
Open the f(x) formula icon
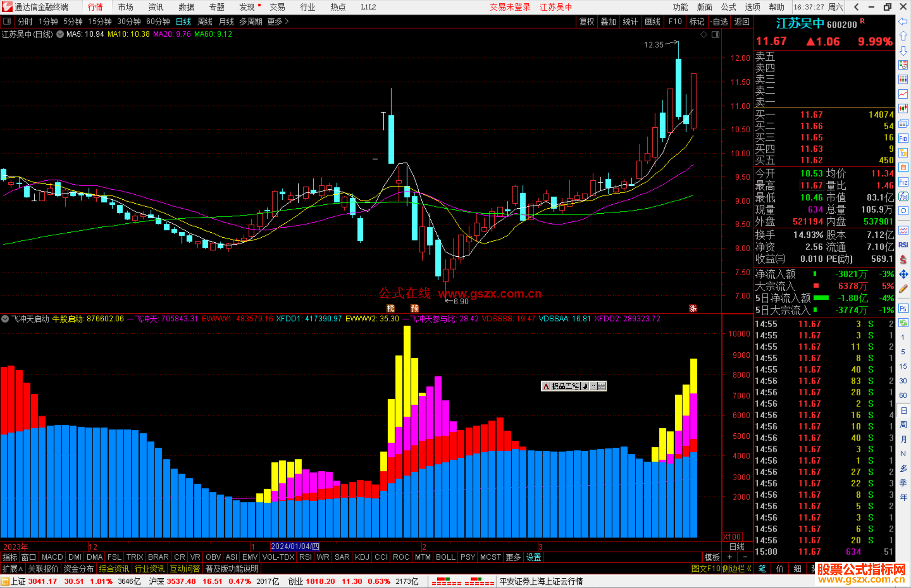[x=903, y=196]
